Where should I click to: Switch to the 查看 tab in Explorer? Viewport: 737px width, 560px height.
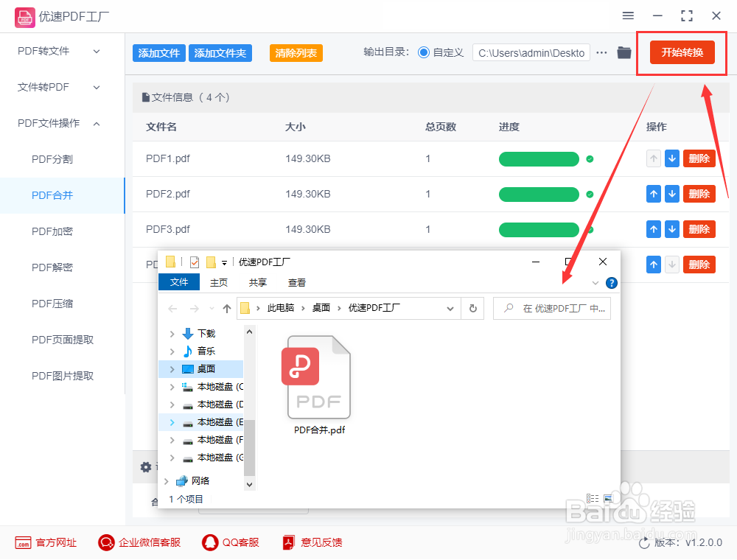point(296,282)
